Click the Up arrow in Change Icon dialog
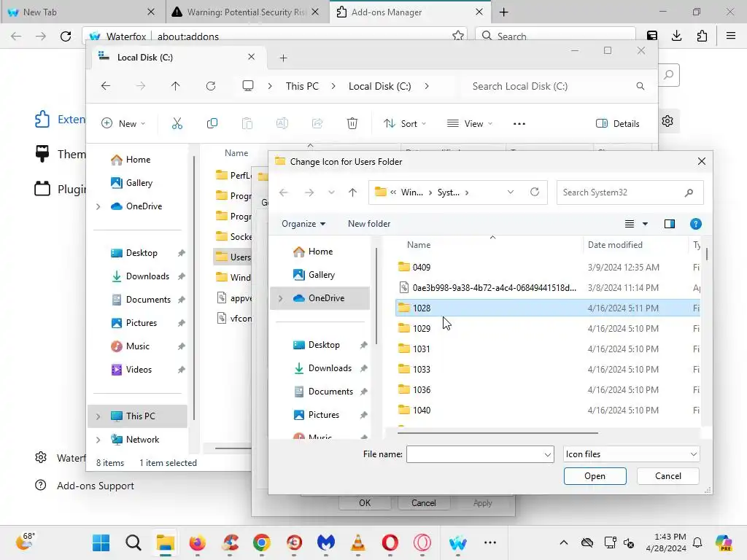Image resolution: width=747 pixels, height=560 pixels. point(352,192)
